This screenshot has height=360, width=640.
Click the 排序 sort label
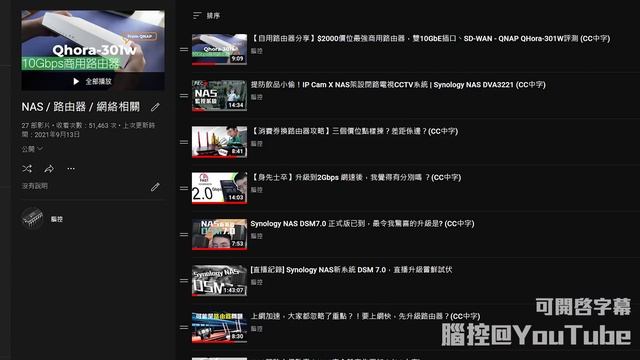213,16
